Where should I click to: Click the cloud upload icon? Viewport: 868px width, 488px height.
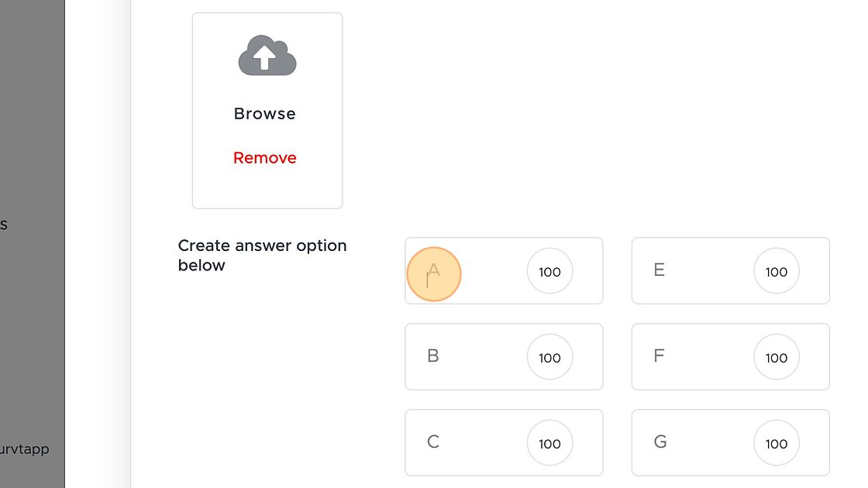point(267,55)
